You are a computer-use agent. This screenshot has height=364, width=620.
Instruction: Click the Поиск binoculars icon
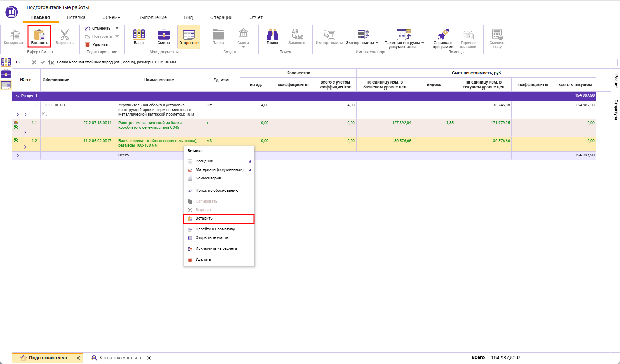(x=272, y=35)
